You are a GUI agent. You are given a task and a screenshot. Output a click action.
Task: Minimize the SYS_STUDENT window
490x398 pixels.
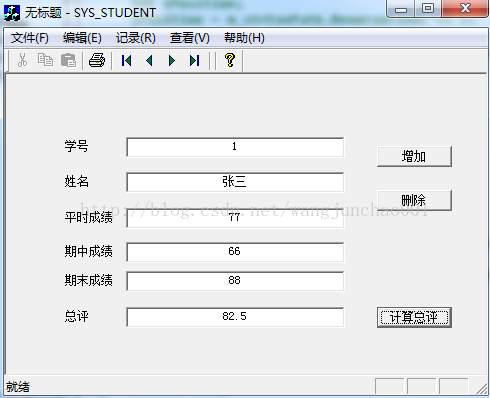tap(401, 9)
